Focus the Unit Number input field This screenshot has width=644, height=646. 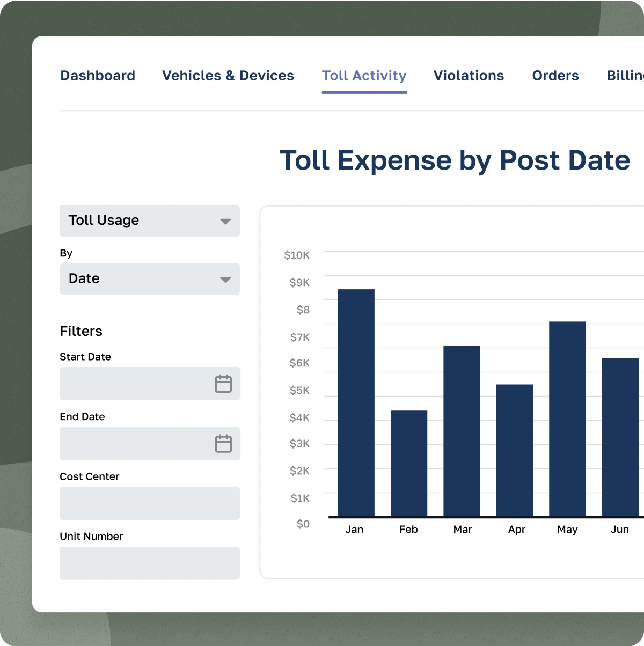click(x=150, y=563)
